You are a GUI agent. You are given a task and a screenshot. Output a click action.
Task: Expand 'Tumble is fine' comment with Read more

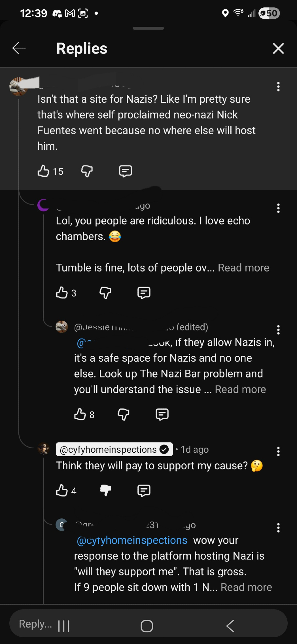(243, 268)
